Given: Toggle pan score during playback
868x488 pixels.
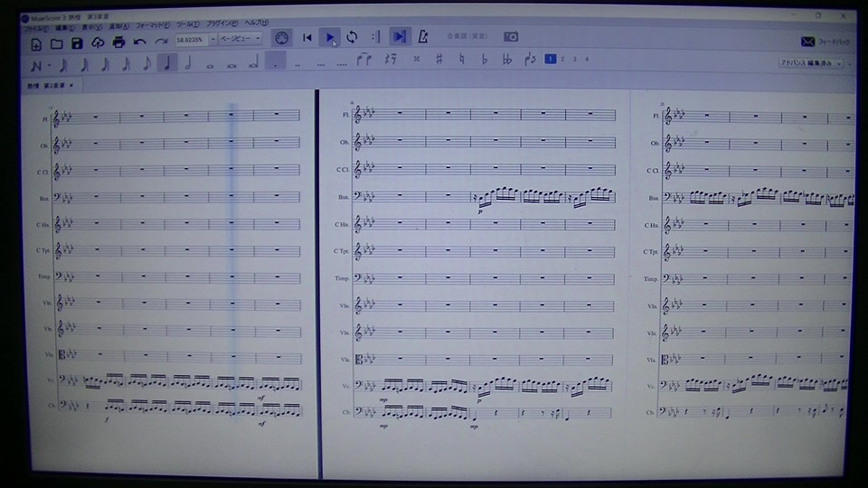Looking at the screenshot, I should 400,36.
